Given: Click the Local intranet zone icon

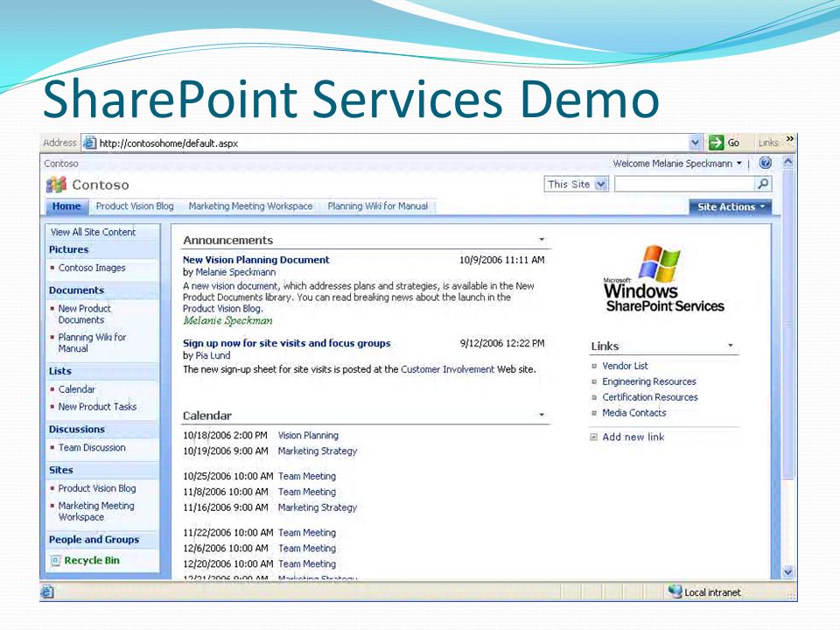Looking at the screenshot, I should (x=675, y=591).
